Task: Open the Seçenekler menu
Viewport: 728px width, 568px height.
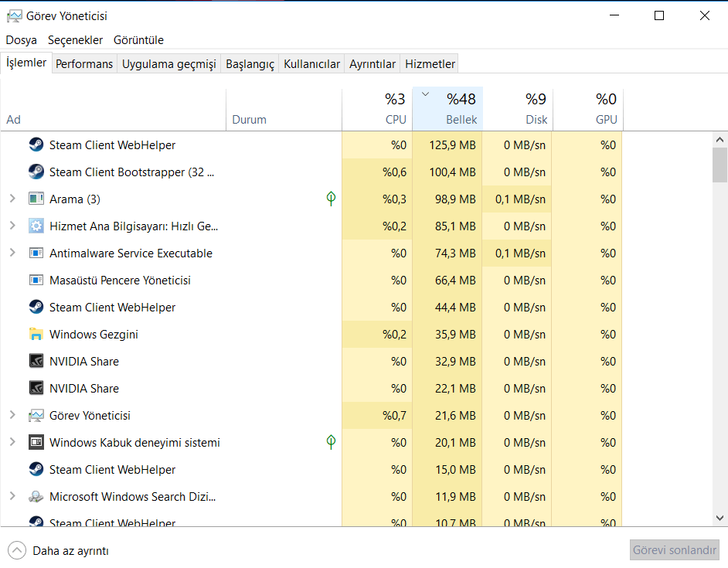Action: (75, 39)
